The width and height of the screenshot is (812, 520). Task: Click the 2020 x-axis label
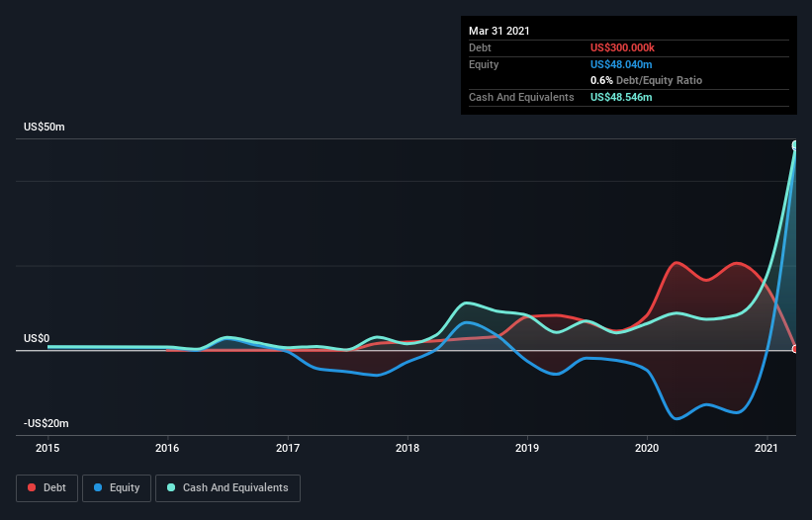647,448
